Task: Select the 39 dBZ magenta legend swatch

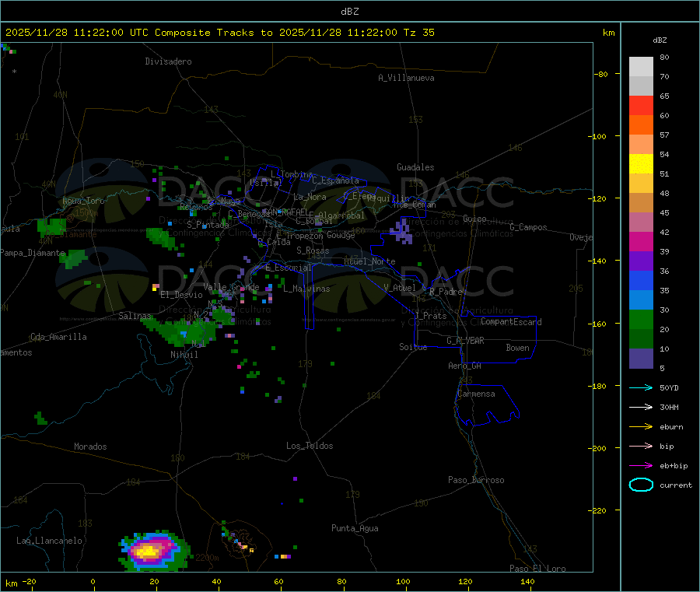Action: [x=641, y=241]
